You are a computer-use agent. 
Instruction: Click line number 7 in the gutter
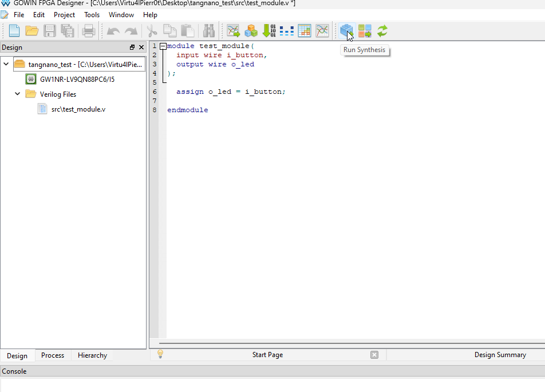[x=155, y=101]
